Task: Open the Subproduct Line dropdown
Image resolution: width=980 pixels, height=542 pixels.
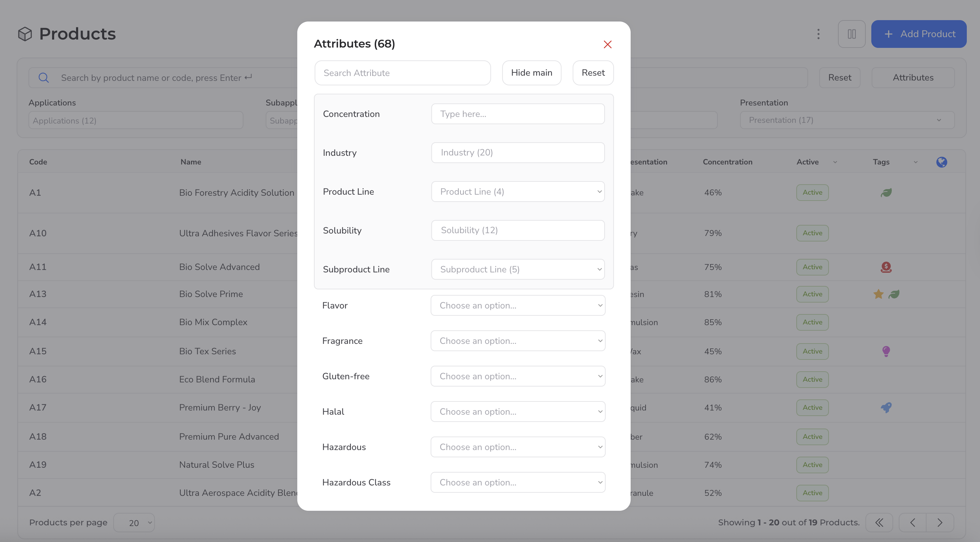Action: (x=518, y=270)
